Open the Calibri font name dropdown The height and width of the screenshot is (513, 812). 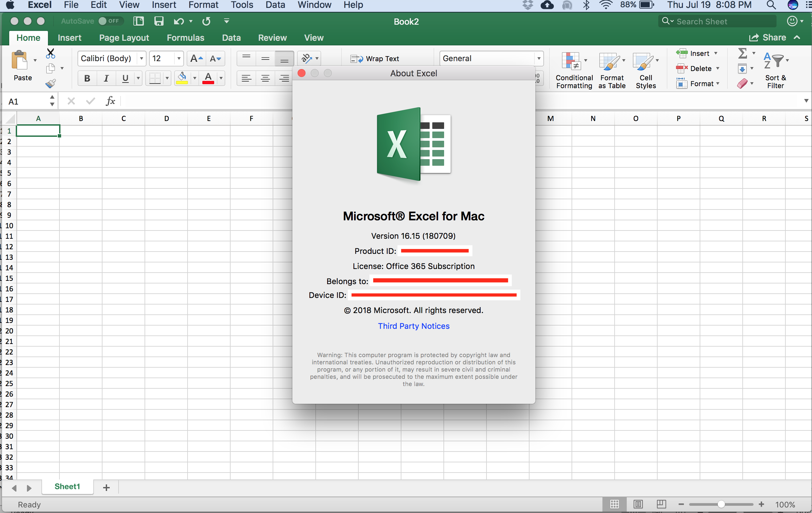point(142,59)
